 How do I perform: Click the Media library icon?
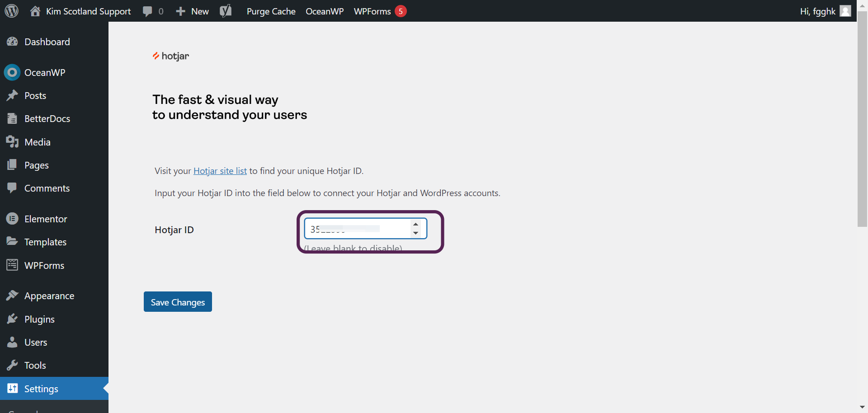12,142
